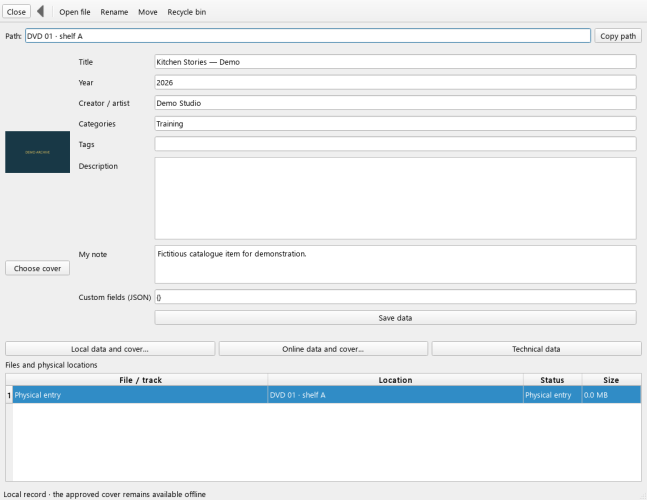
Task: Edit the Categories field with Training
Action: (x=395, y=124)
